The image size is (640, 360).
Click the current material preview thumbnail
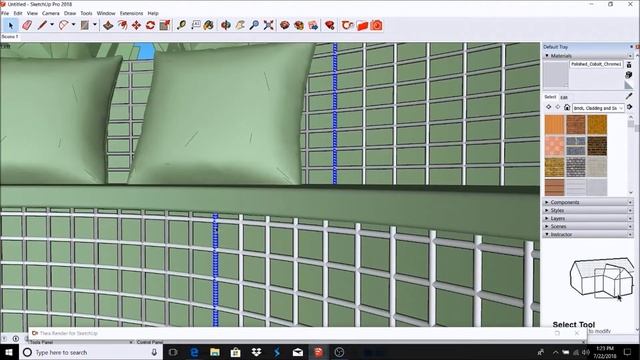556,75
